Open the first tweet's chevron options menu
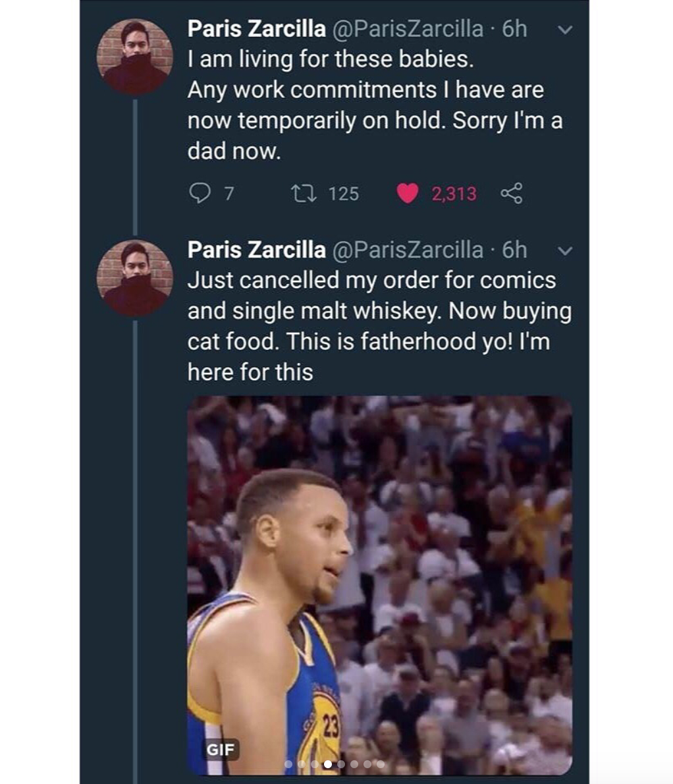Screen dimensions: 673x784 pos(565,30)
